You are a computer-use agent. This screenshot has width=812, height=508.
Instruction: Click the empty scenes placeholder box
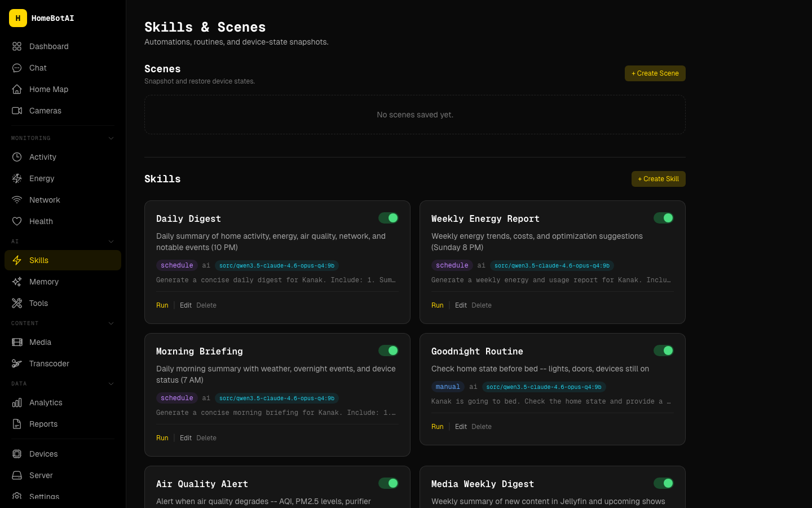coord(414,115)
